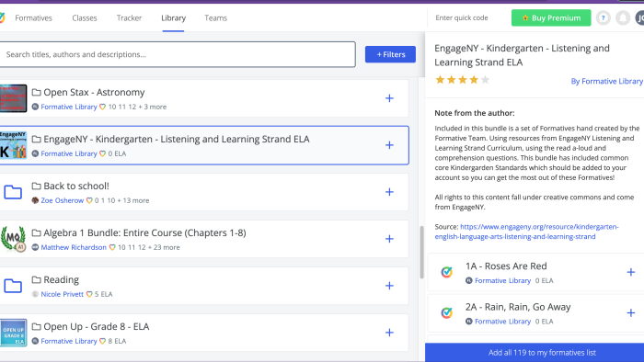The image size is (644, 362).
Task: Add the Back to school! folder with its plus icon
Action: pos(389,192)
